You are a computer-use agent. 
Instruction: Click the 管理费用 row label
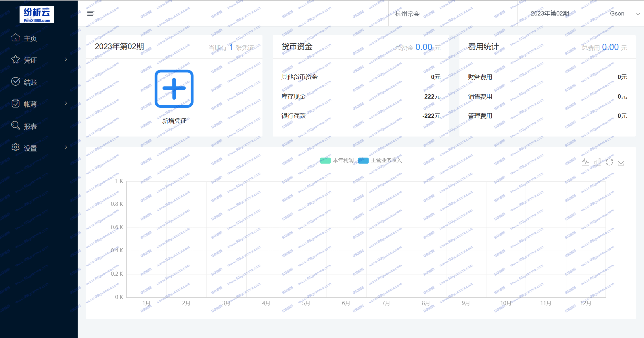(x=480, y=116)
